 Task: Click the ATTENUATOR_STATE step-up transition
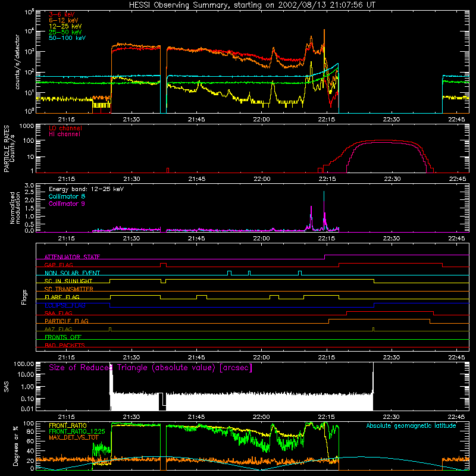point(324,257)
